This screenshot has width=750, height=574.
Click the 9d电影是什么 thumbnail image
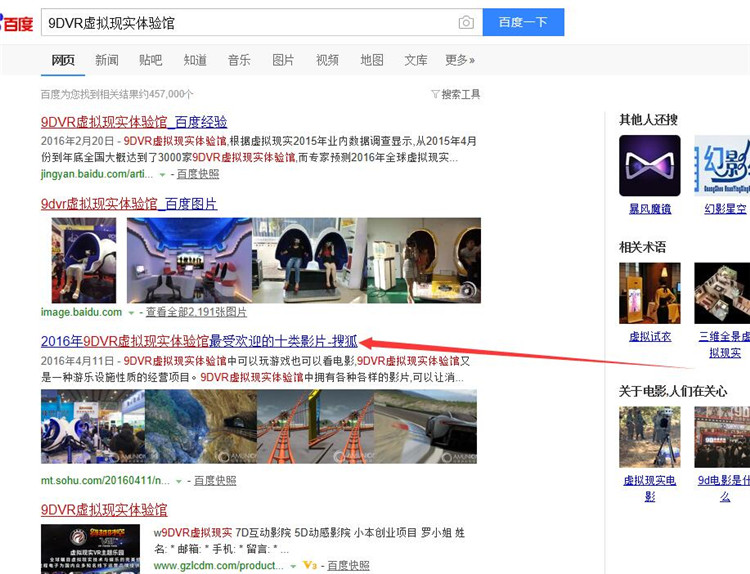(x=722, y=437)
